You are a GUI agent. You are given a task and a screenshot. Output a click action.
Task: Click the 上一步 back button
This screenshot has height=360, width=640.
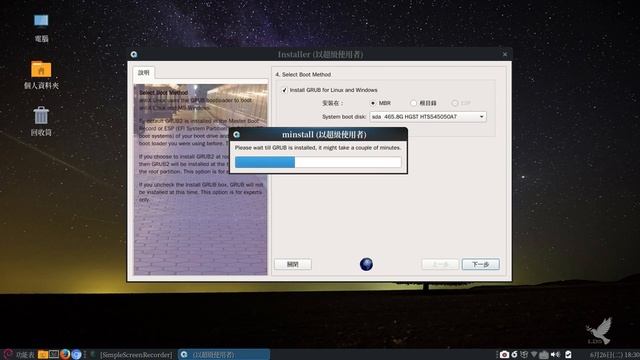pos(440,264)
